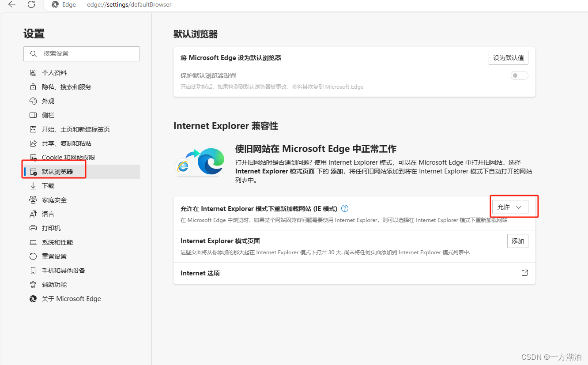Image resolution: width=588 pixels, height=365 pixels.
Task: Select 默认浏览器 in the settings sidebar
Action: 82,172
